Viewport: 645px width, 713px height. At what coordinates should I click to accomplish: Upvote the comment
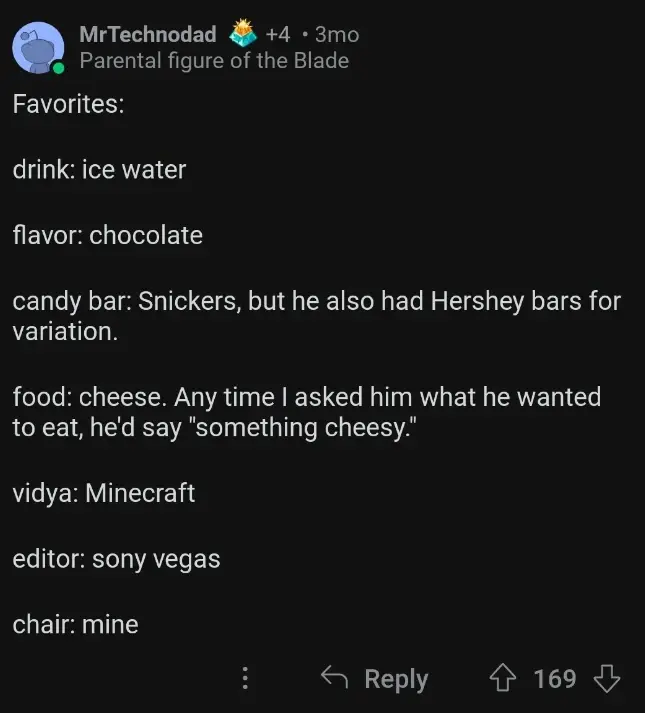tap(502, 679)
